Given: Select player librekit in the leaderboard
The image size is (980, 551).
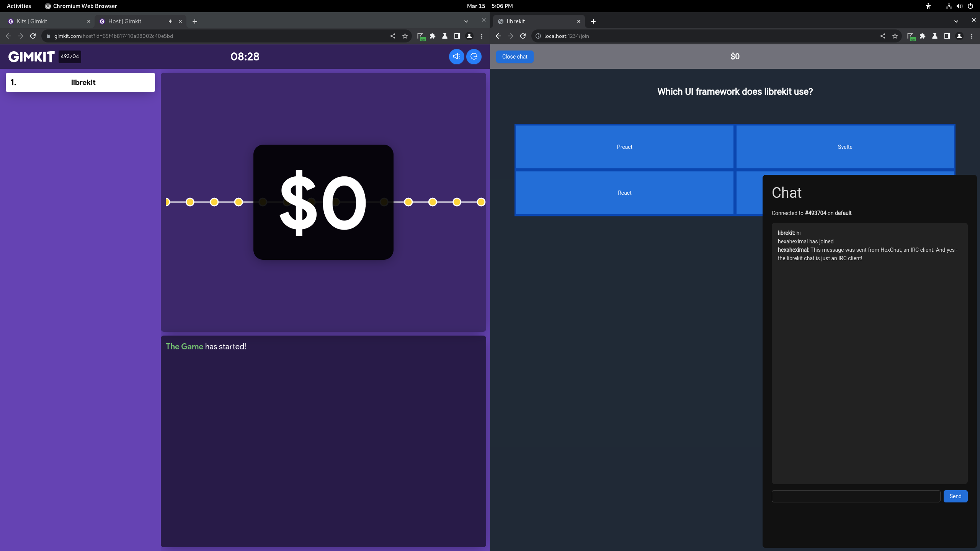Looking at the screenshot, I should pyautogui.click(x=80, y=82).
